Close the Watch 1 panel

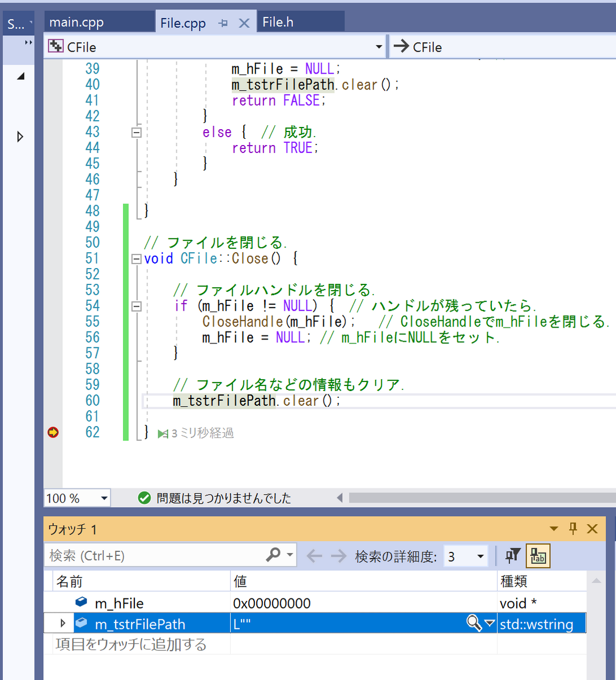tap(592, 529)
